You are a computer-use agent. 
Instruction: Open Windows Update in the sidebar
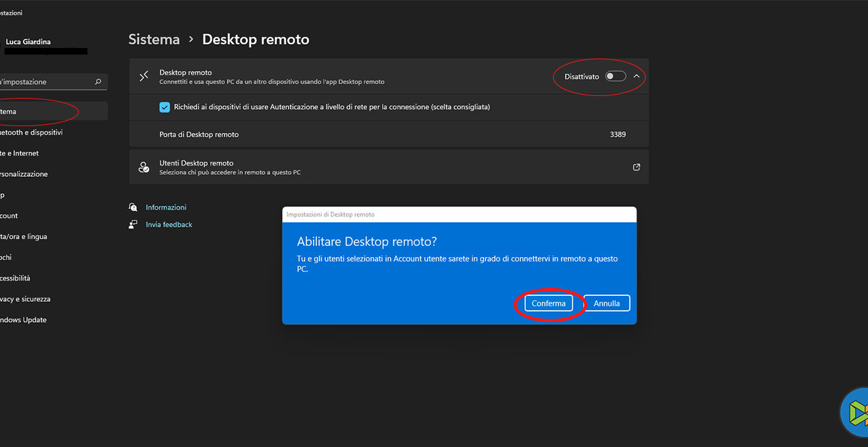coord(24,320)
